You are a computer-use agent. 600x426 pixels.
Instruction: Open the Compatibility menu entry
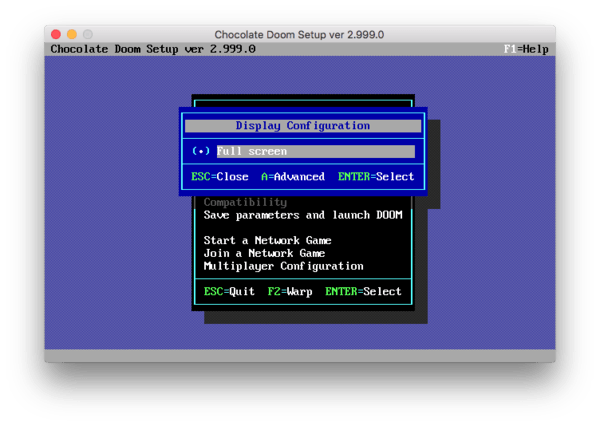click(x=245, y=202)
